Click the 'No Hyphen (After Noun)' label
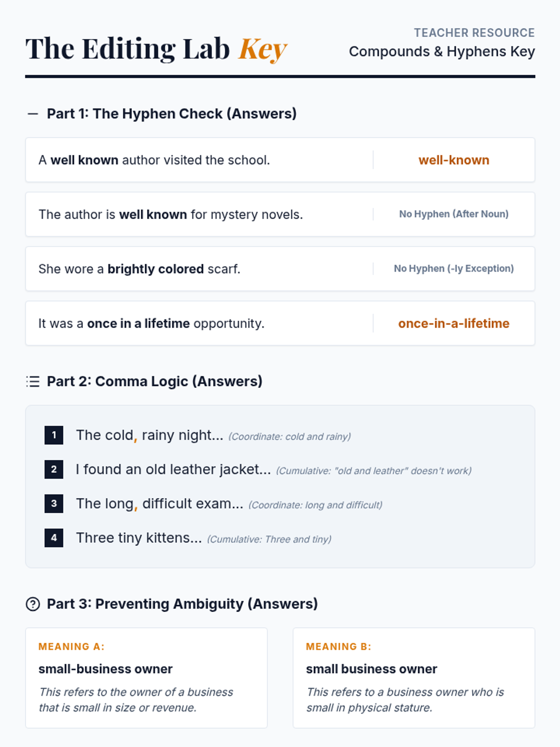 tap(454, 214)
